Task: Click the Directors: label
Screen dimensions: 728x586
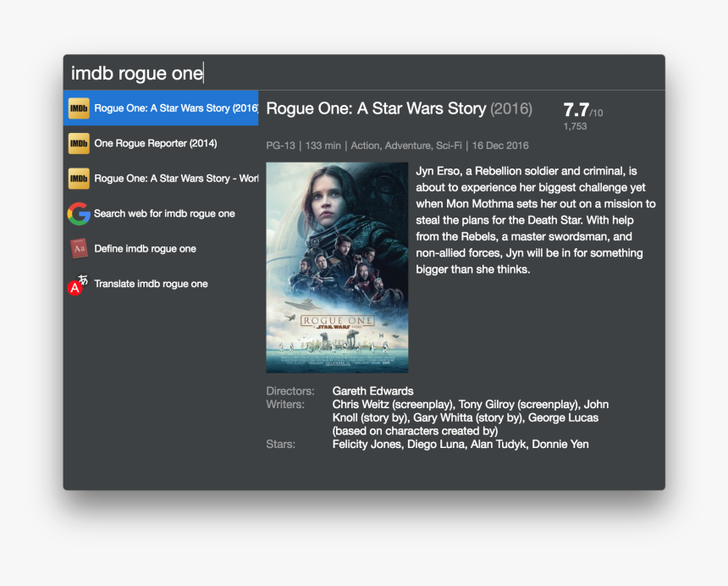Action: [290, 391]
